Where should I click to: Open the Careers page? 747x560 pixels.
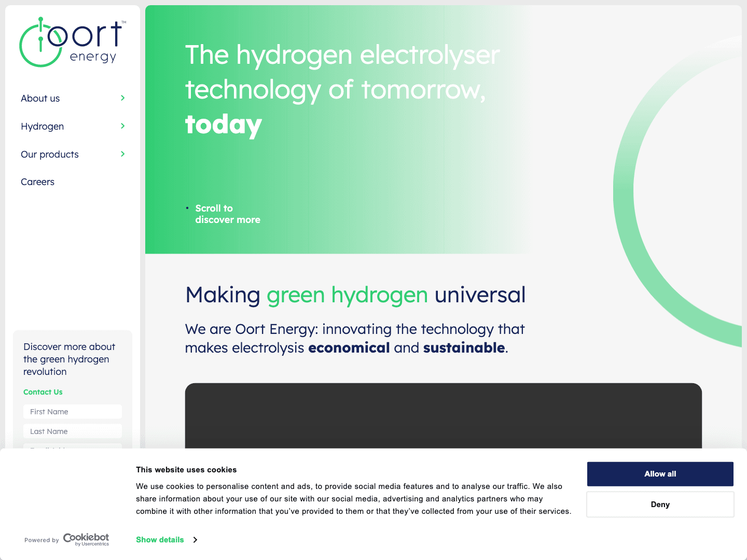[37, 181]
